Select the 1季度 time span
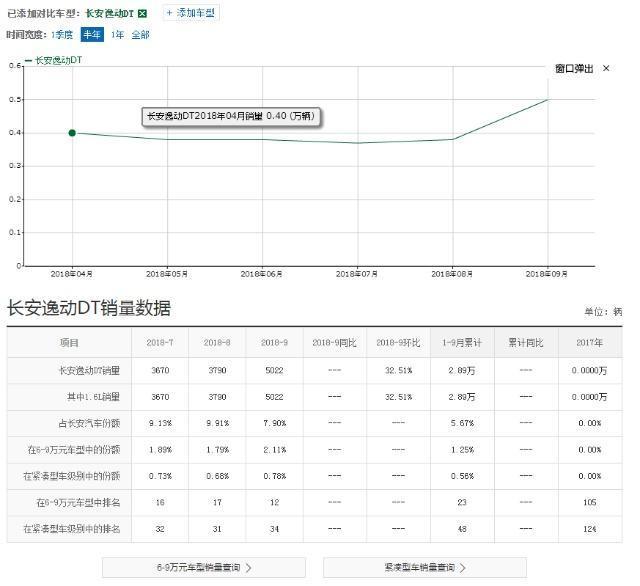This screenshot has width=640, height=586. [62, 35]
